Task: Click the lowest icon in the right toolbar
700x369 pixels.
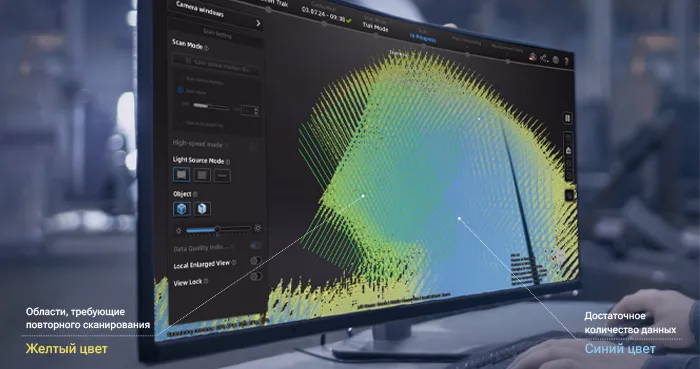Action: [570, 195]
